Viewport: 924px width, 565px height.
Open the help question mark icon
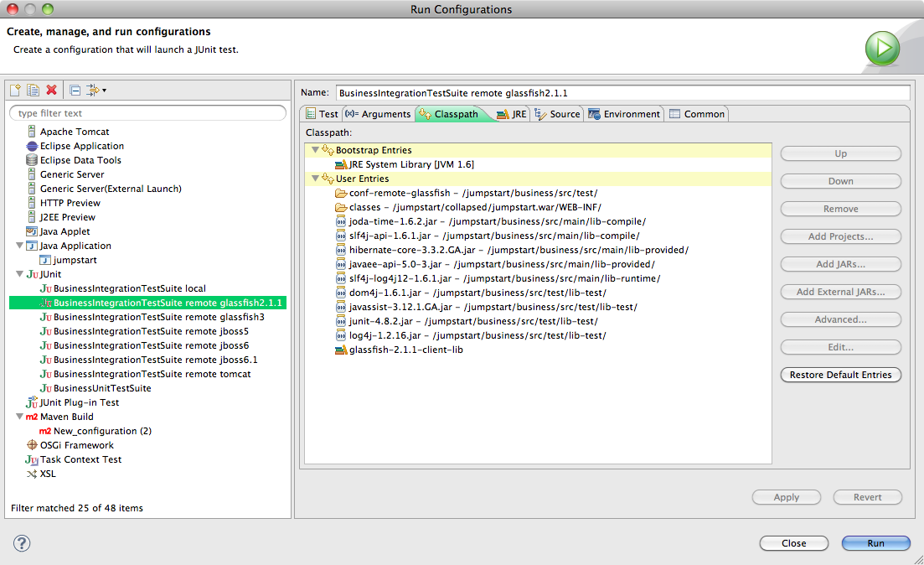coord(22,543)
